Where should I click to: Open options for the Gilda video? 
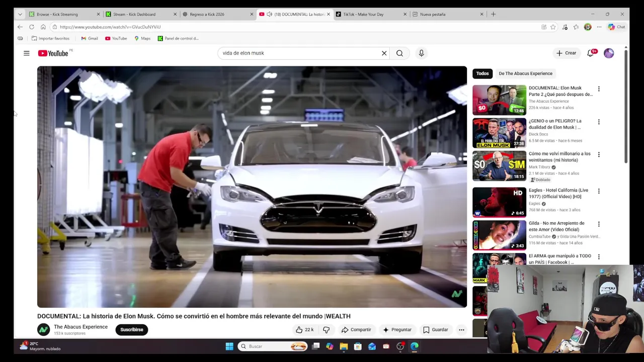(x=599, y=224)
